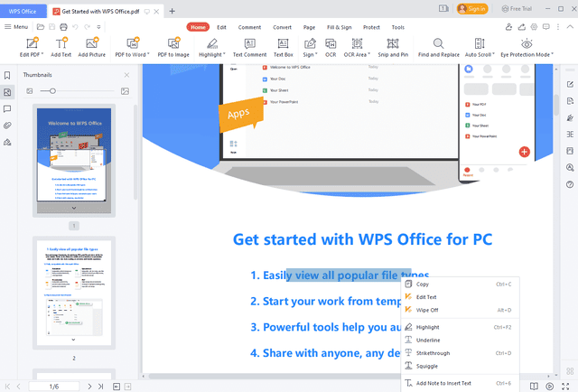Expand the Highlight dropdown
This screenshot has width=578, height=392.
click(225, 55)
